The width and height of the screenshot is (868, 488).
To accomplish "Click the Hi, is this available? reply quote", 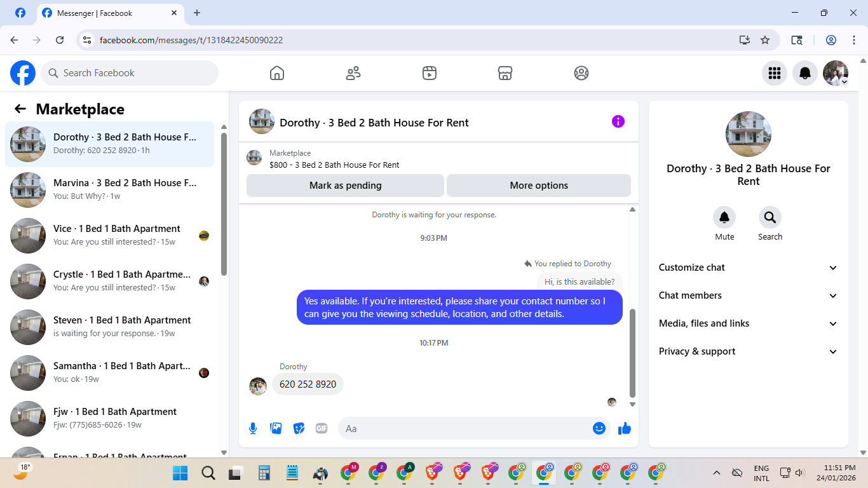I will [x=580, y=281].
